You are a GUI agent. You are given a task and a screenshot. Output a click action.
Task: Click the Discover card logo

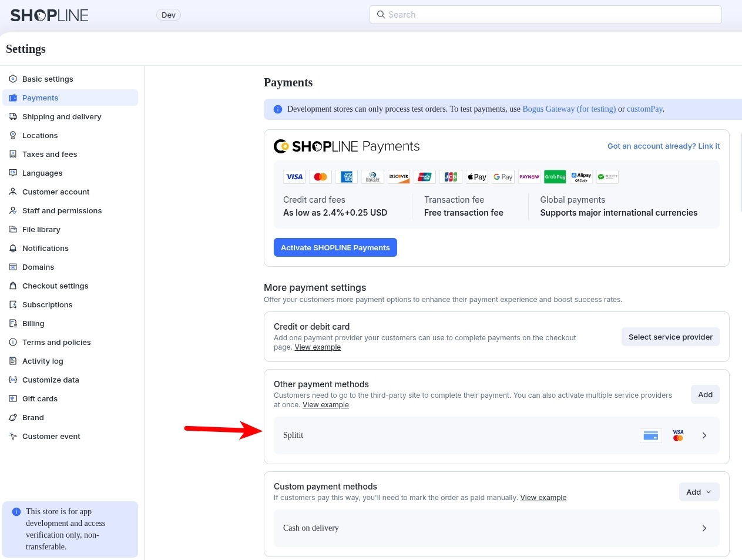coord(399,177)
